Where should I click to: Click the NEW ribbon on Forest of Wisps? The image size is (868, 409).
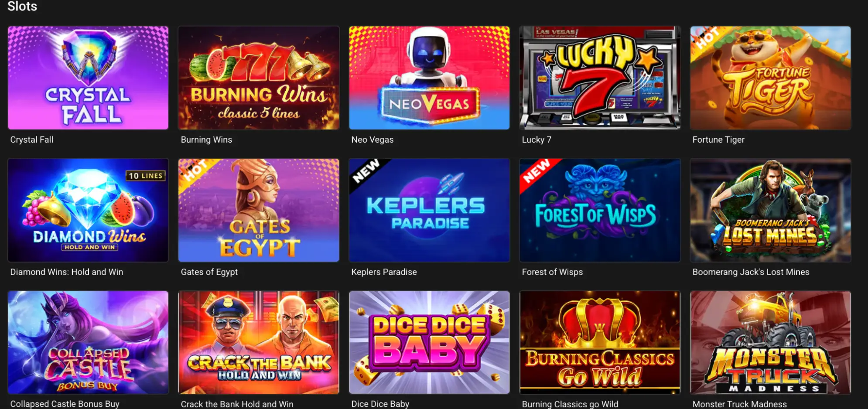click(x=536, y=171)
